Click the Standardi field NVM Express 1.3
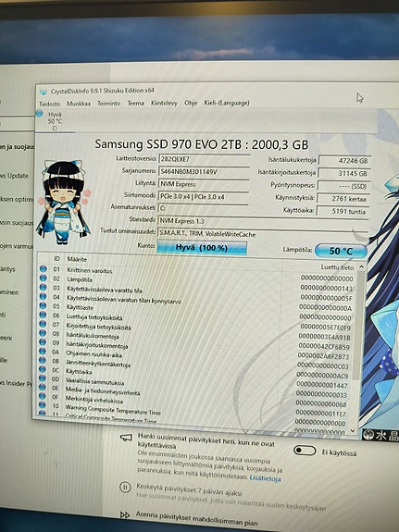 pos(264,221)
